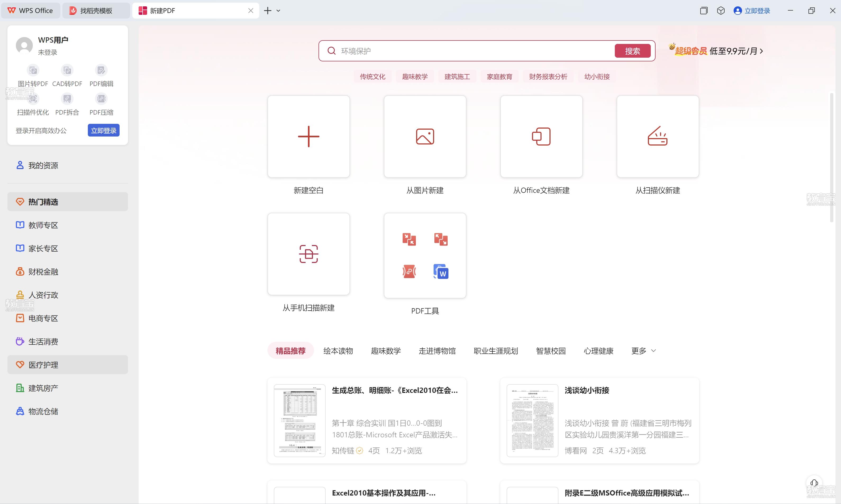The height and width of the screenshot is (504, 841).
Task: Open 浅谈幼小衔接 document thumbnail
Action: coord(532,420)
